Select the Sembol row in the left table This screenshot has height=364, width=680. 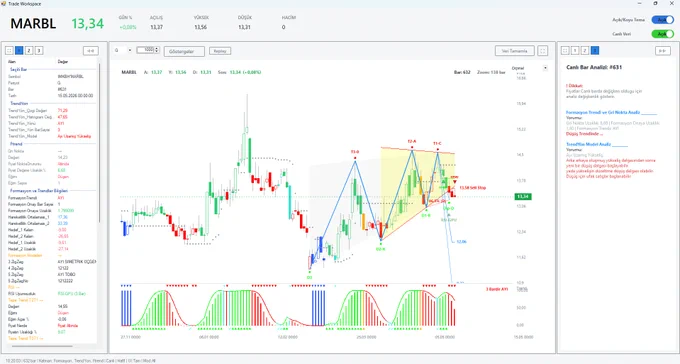[x=51, y=76]
